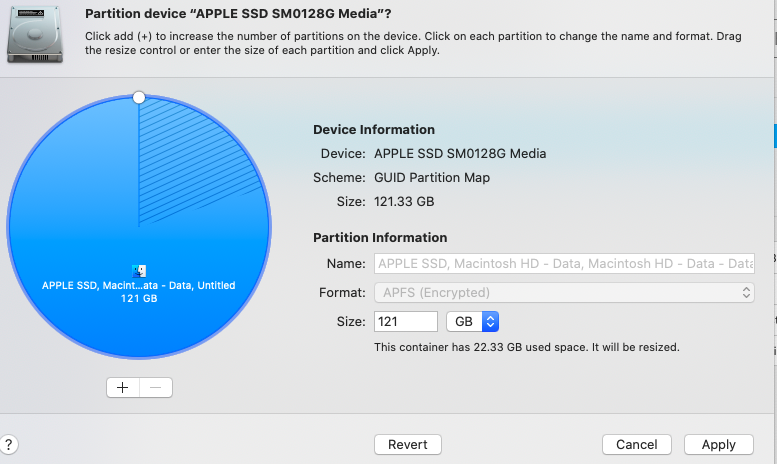Click the 'Device Information' heading
Screen dimensions: 777x464
point(374,129)
